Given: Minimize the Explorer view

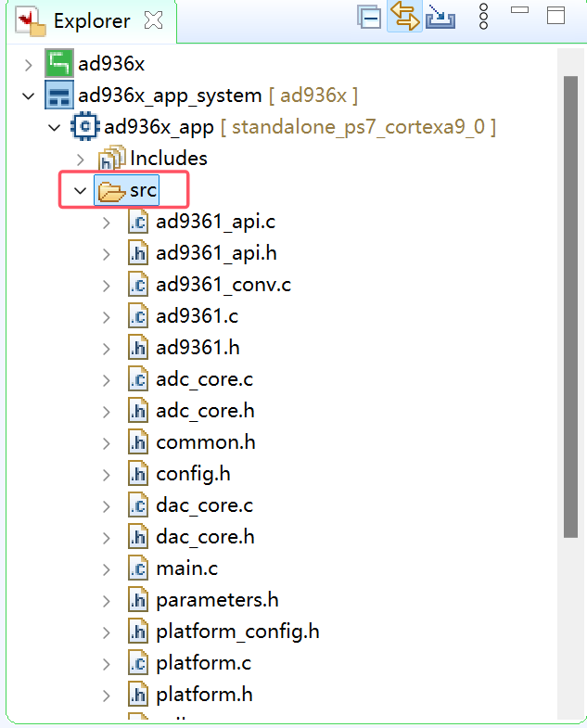Looking at the screenshot, I should click(519, 10).
